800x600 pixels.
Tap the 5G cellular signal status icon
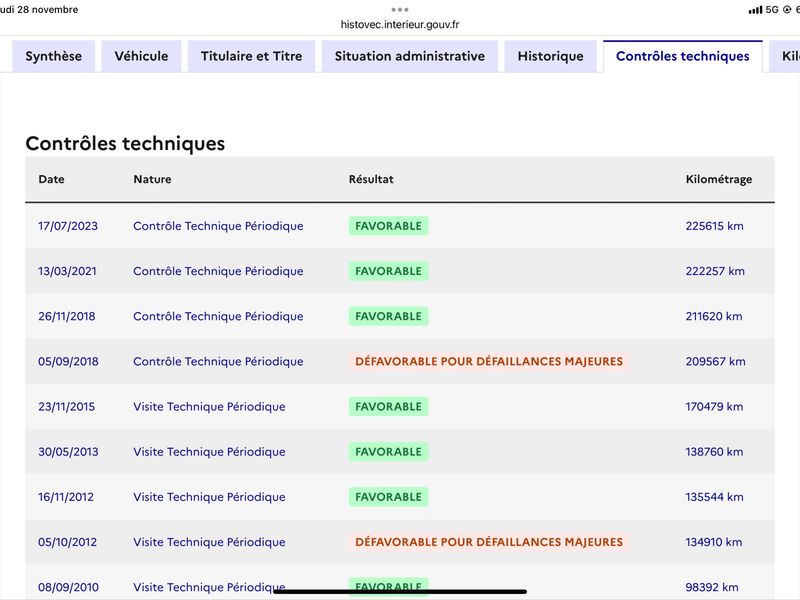(763, 10)
